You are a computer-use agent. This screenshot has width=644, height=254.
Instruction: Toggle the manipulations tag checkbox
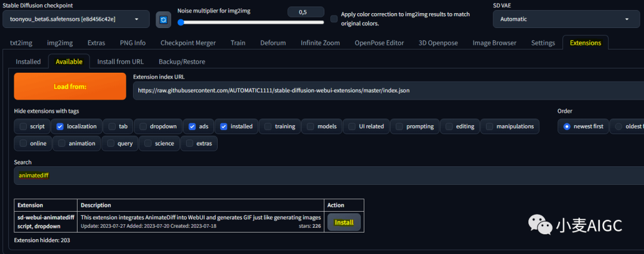[x=489, y=126]
